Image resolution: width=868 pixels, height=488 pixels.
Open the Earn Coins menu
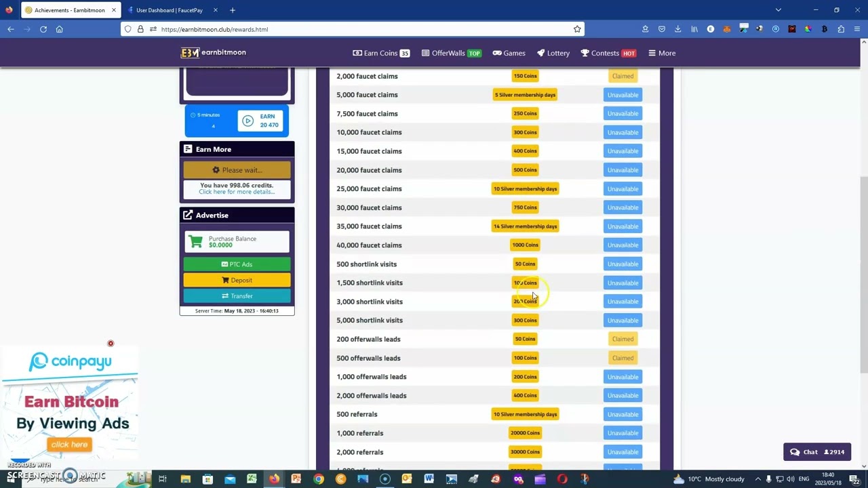381,53
